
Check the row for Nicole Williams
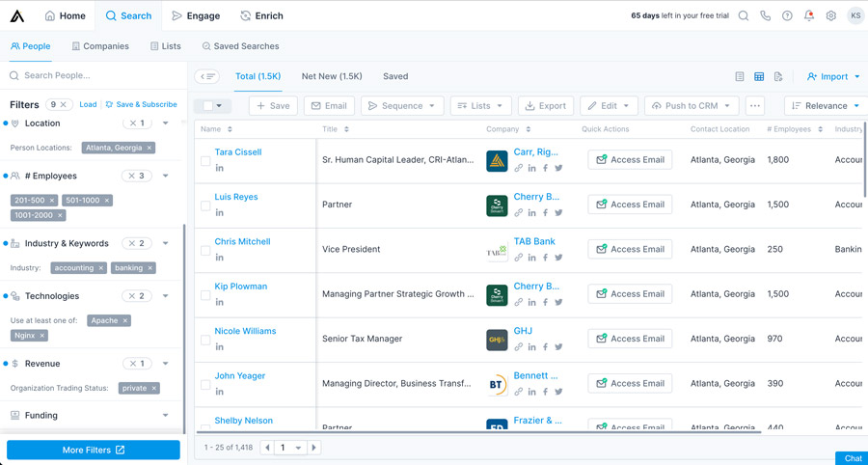click(x=205, y=340)
